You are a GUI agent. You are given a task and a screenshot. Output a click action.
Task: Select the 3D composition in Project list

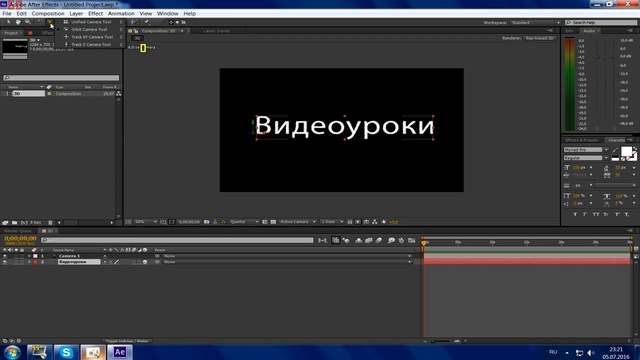pyautogui.click(x=29, y=94)
